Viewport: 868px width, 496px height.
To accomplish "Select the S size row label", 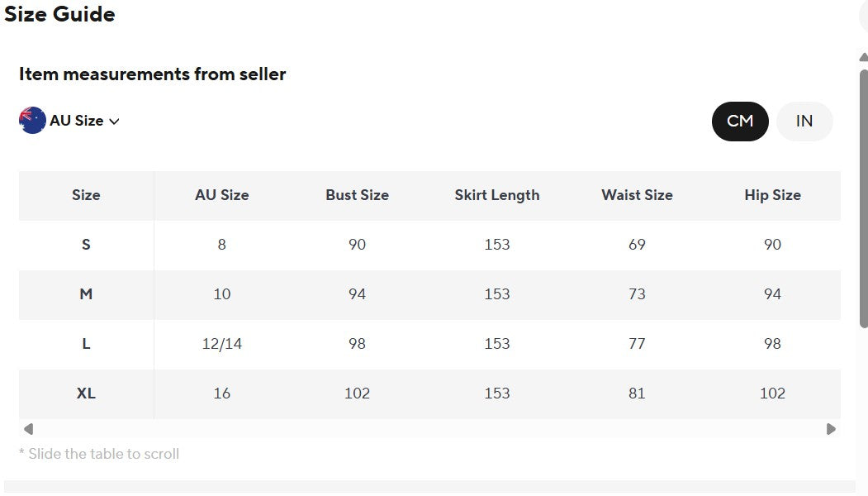I will pos(86,245).
